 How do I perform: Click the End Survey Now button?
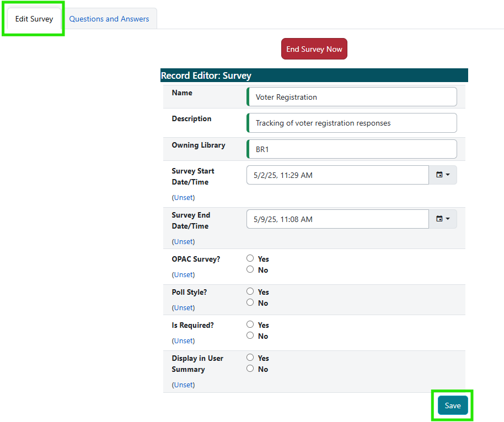(314, 48)
